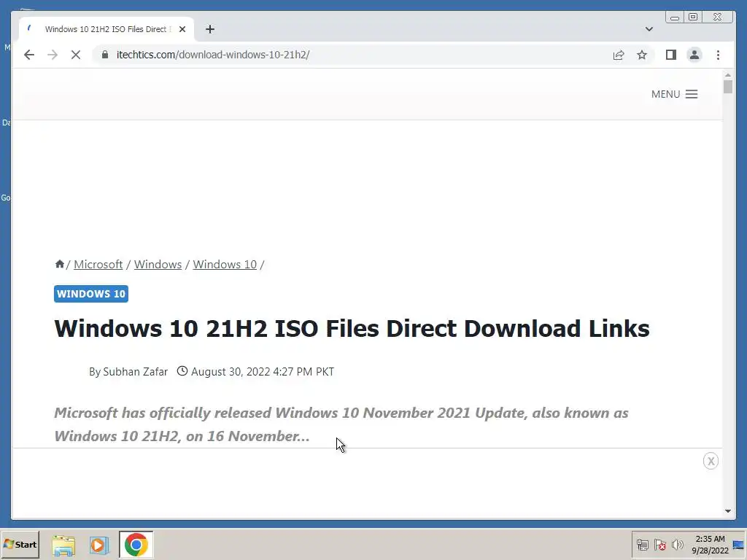This screenshot has width=747, height=560.
Task: Click the article headline text
Action: click(x=352, y=329)
